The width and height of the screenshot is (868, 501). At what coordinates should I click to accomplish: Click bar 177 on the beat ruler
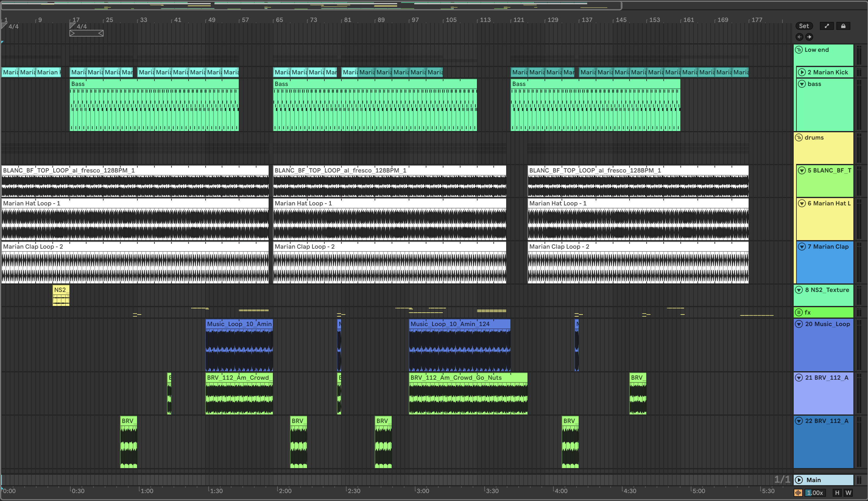(x=757, y=20)
